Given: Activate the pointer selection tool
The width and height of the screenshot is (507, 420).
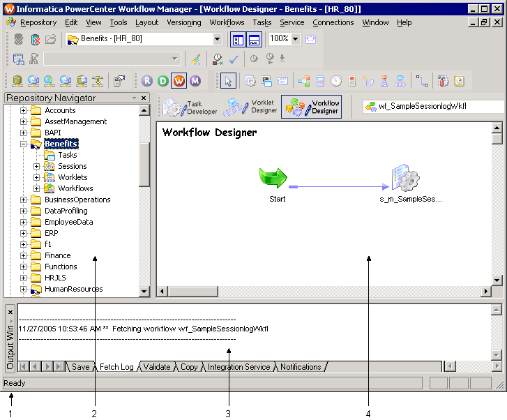Looking at the screenshot, I should 229,81.
